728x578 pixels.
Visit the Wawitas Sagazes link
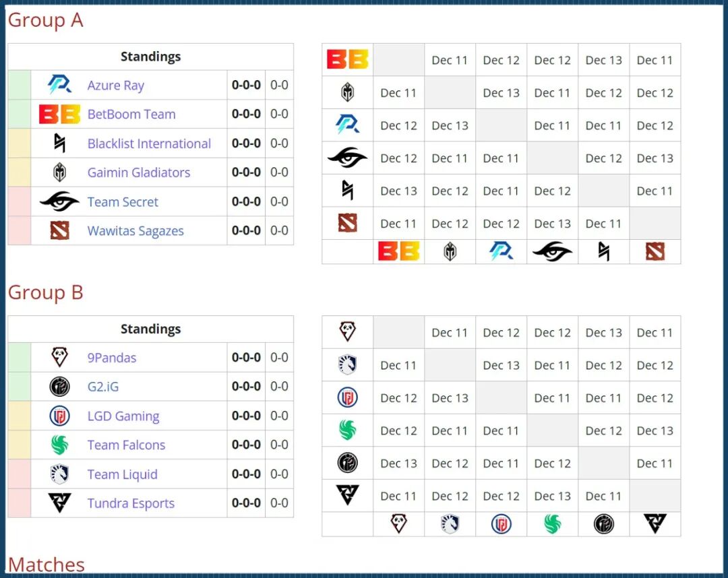(x=135, y=231)
